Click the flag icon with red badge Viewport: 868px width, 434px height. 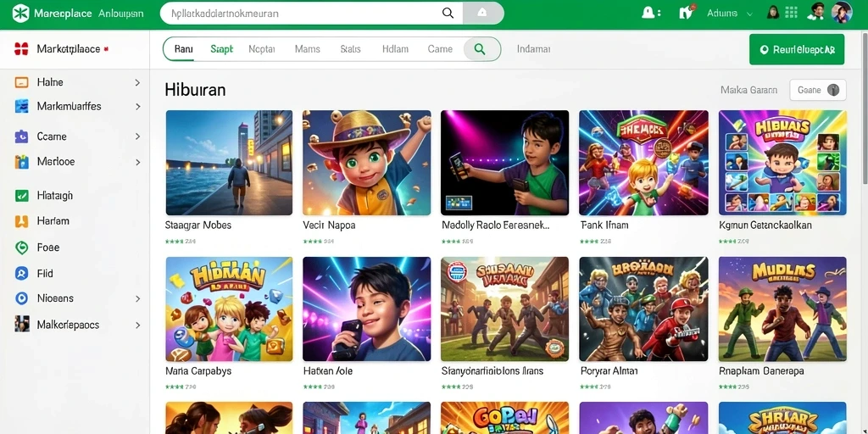(x=687, y=12)
